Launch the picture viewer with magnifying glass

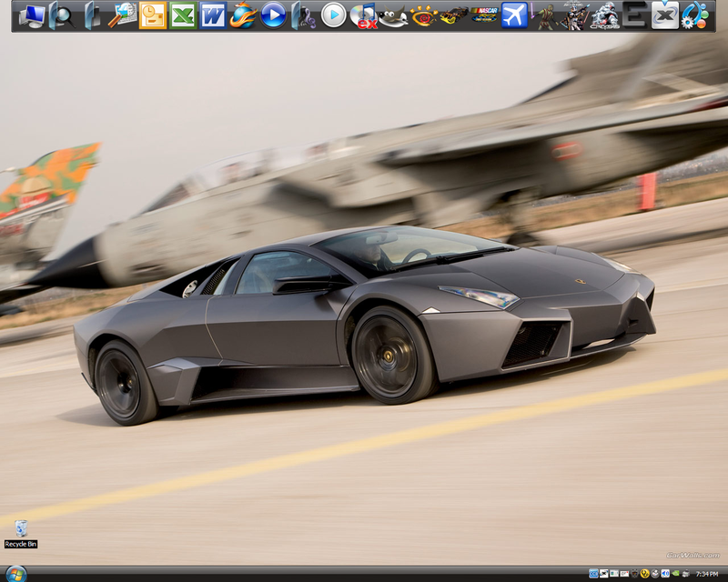point(123,15)
